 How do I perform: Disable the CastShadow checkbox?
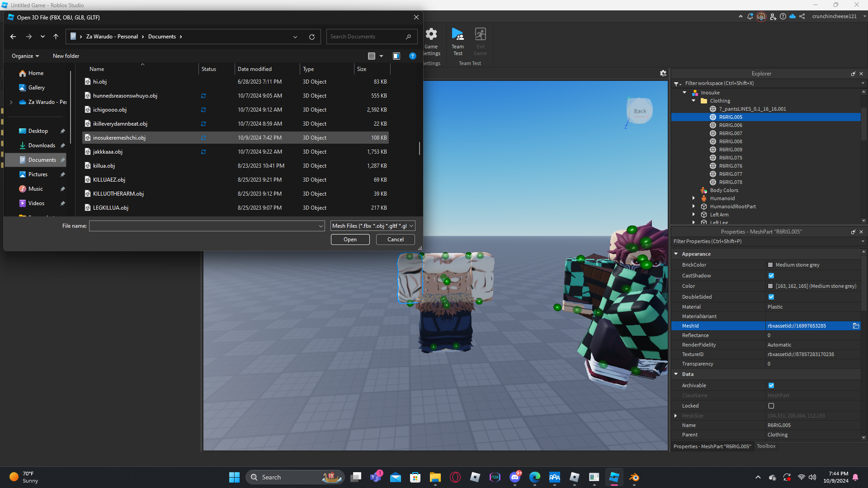click(771, 276)
